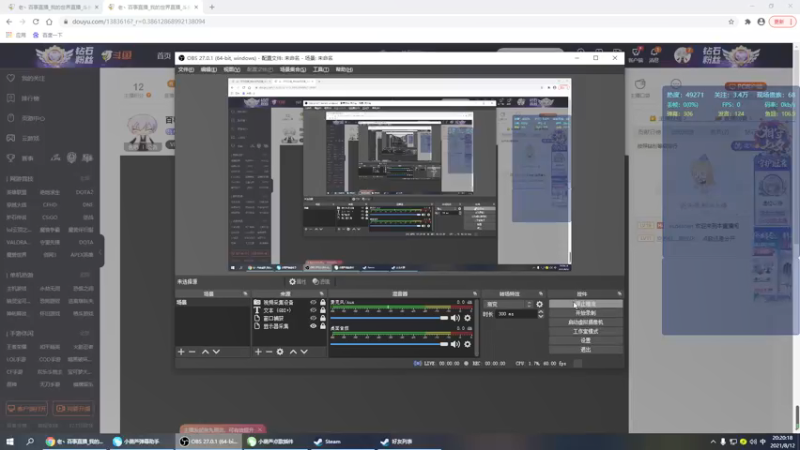Screen dimensions: 800x450
Task: Open OBS 设置 settings button
Action: click(586, 340)
